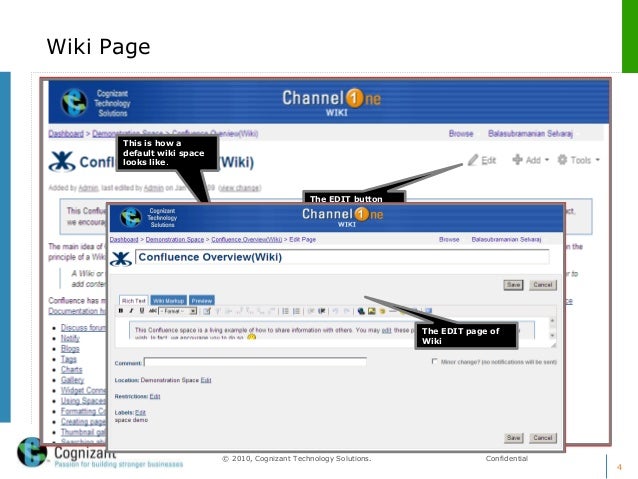Screen dimensions: 638x479
Task: Switch to the Rich Text tab
Action: [x=133, y=300]
